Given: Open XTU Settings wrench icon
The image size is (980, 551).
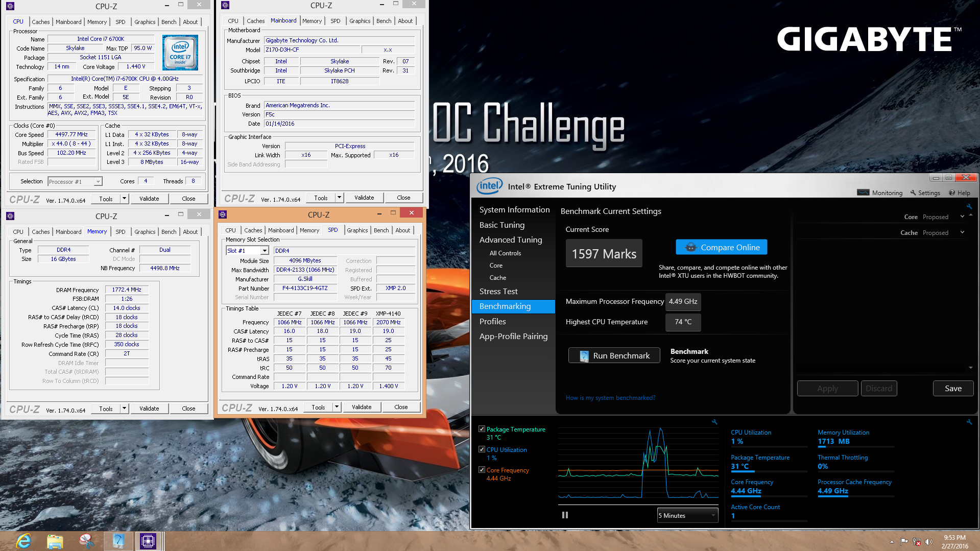Looking at the screenshot, I should coord(913,193).
